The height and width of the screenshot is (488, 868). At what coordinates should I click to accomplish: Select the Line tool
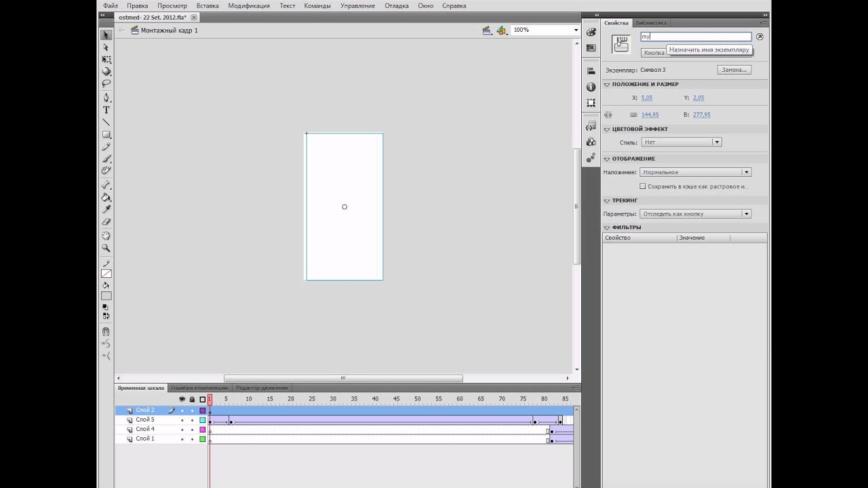coord(106,122)
